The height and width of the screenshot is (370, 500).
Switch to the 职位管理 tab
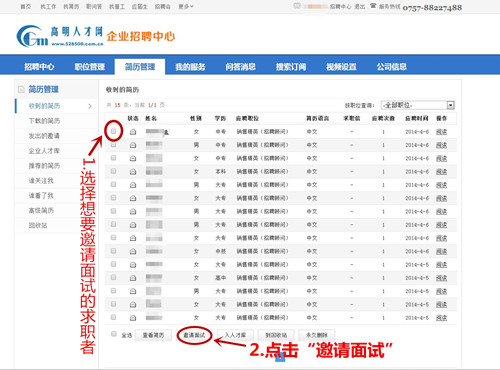pyautogui.click(x=90, y=67)
